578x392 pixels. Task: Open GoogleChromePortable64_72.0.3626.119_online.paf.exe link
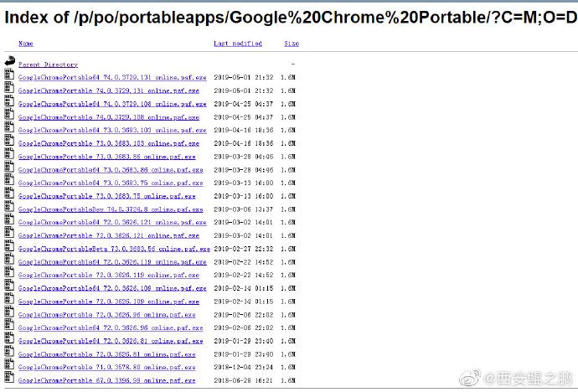tap(112, 262)
